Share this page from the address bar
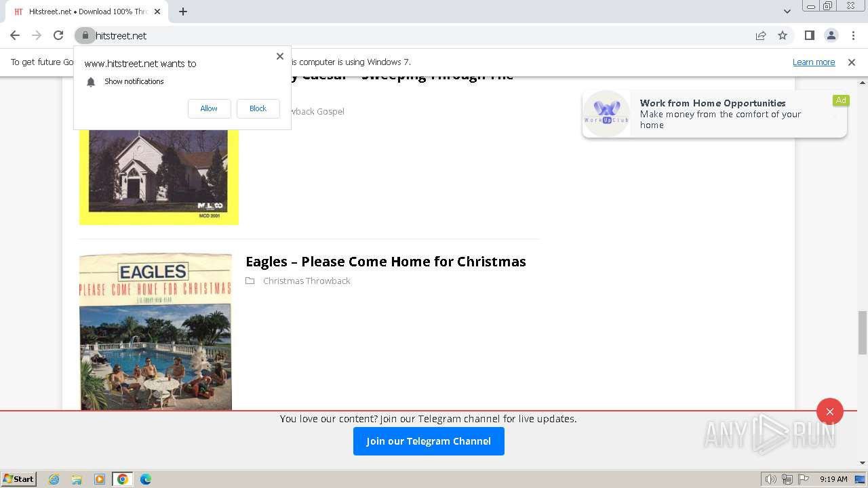This screenshot has width=868, height=488. click(x=761, y=35)
